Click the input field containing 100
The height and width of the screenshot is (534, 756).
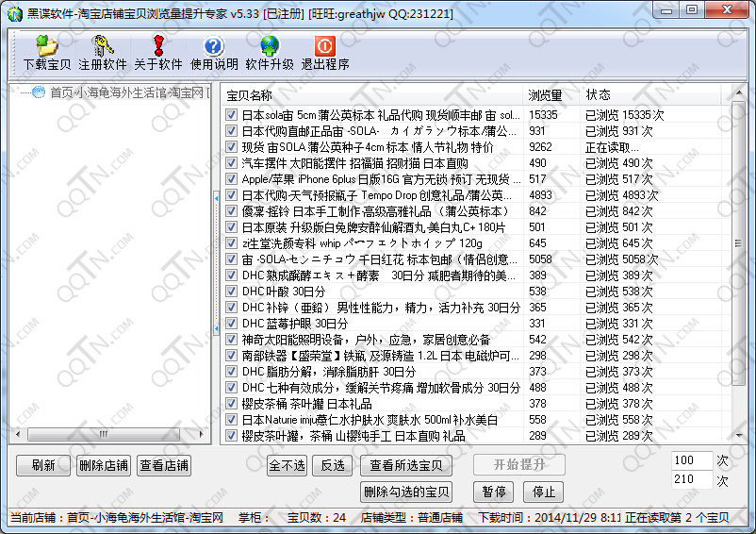[x=691, y=460]
